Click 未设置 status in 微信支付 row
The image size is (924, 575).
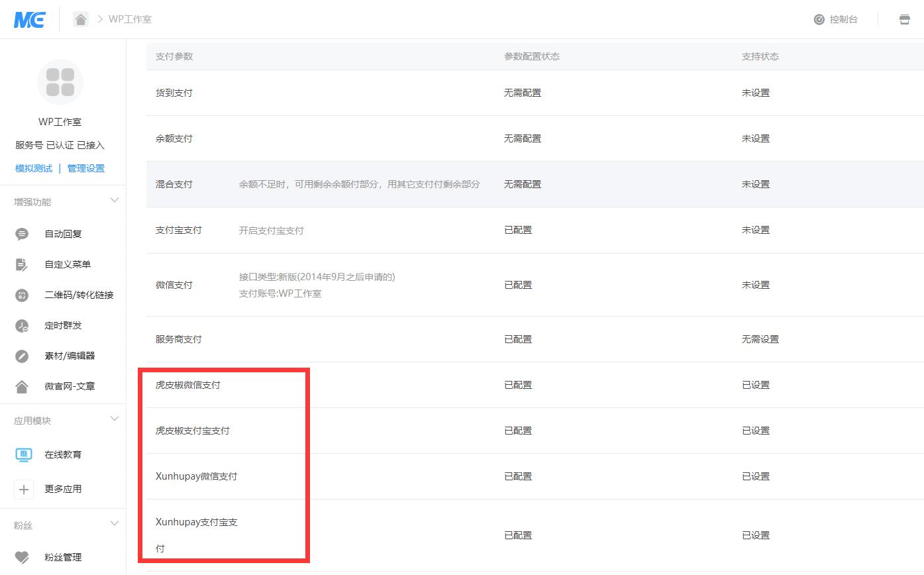click(x=756, y=285)
